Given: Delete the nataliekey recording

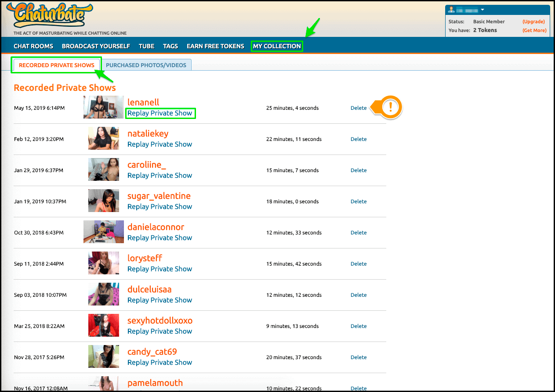Looking at the screenshot, I should 359,139.
